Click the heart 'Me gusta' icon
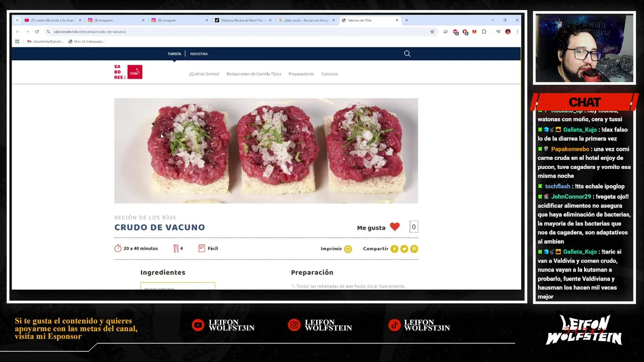The height and width of the screenshot is (362, 644). point(394,227)
